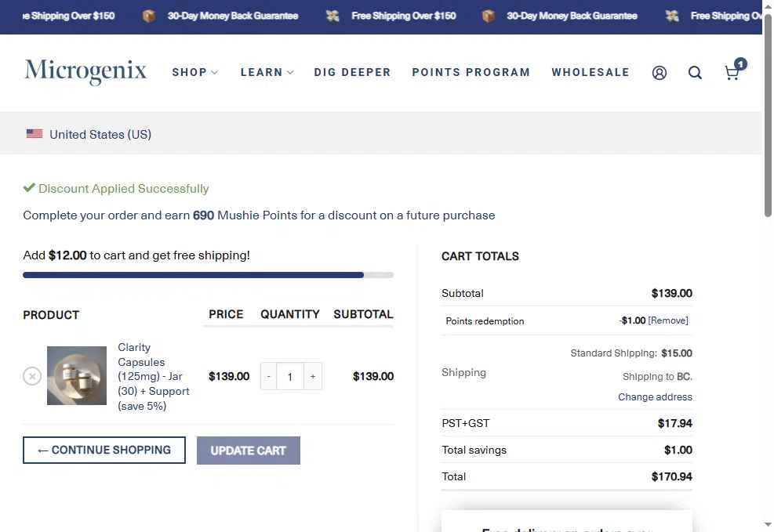Click the Discount Applied Successfully checkmark
Viewport: 774px width, 532px height.
click(29, 188)
